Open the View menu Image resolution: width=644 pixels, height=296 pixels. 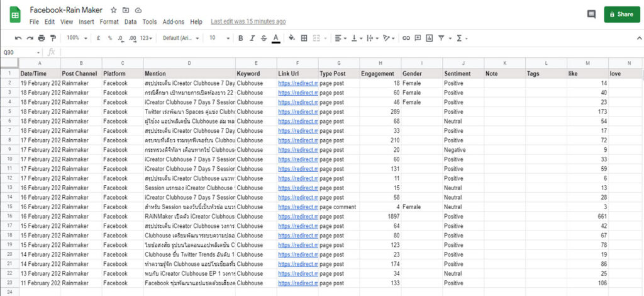[x=67, y=22]
